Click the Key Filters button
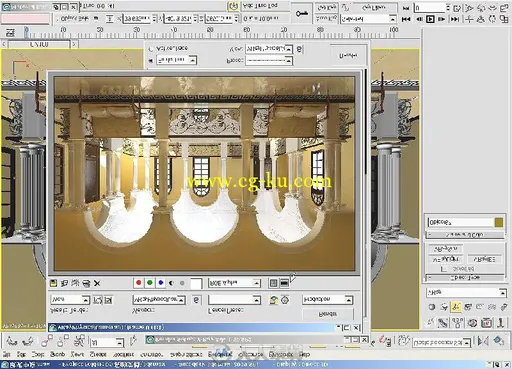Image resolution: width=512 pixels, height=369 pixels. tap(375, 7)
